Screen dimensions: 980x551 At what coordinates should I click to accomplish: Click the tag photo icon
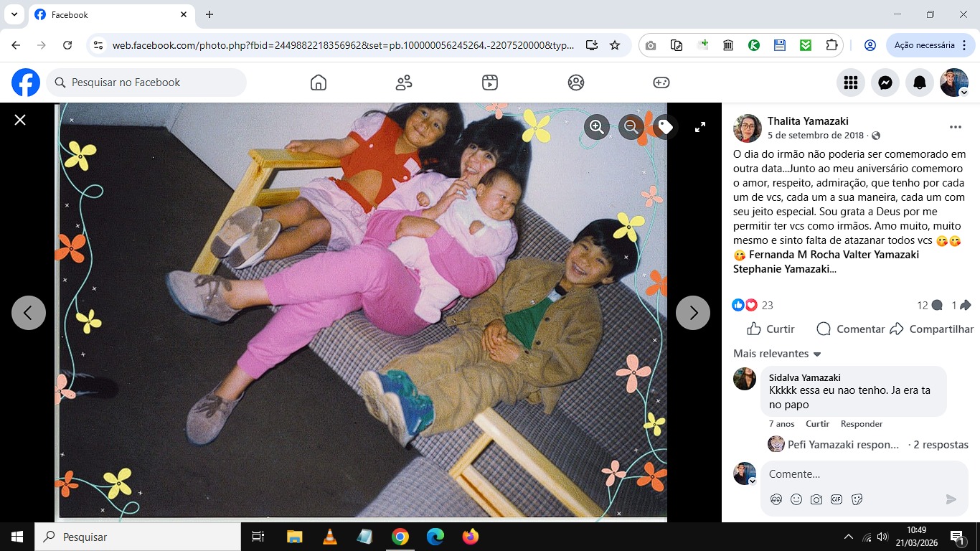coord(665,127)
